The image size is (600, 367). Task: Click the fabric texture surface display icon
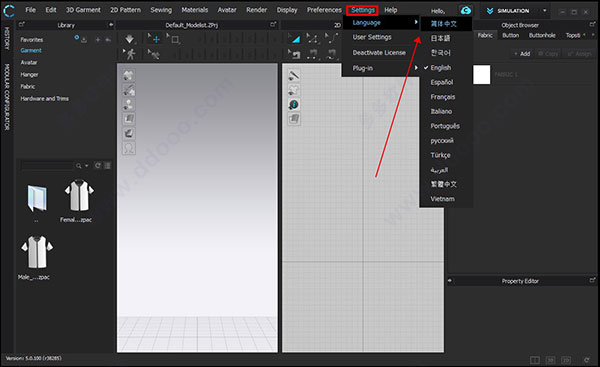click(x=129, y=119)
